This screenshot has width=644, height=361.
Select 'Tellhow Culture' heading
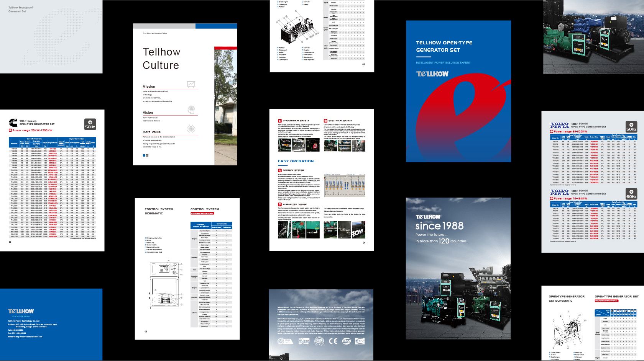click(161, 59)
